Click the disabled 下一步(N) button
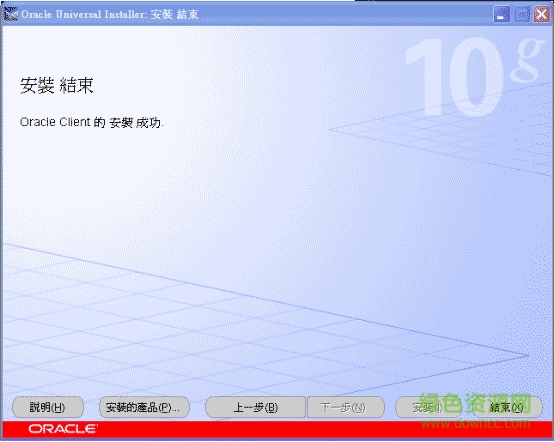The width and height of the screenshot is (554, 442). (x=346, y=407)
